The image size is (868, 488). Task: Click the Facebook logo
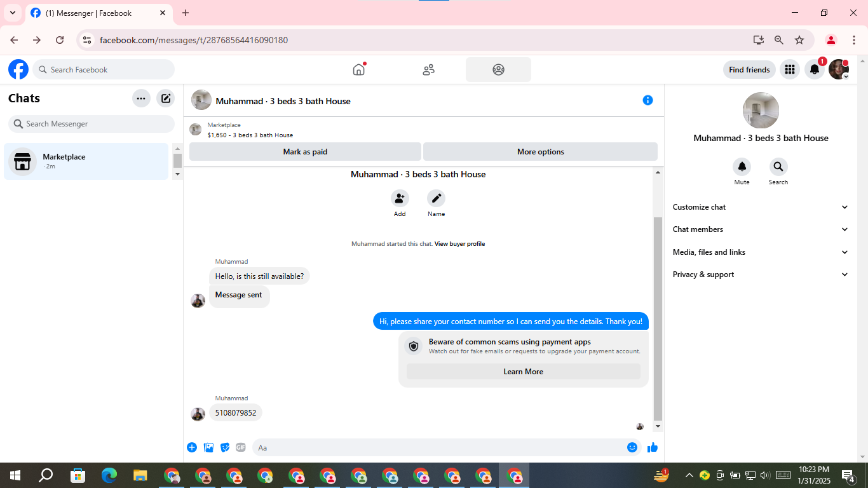(x=18, y=69)
